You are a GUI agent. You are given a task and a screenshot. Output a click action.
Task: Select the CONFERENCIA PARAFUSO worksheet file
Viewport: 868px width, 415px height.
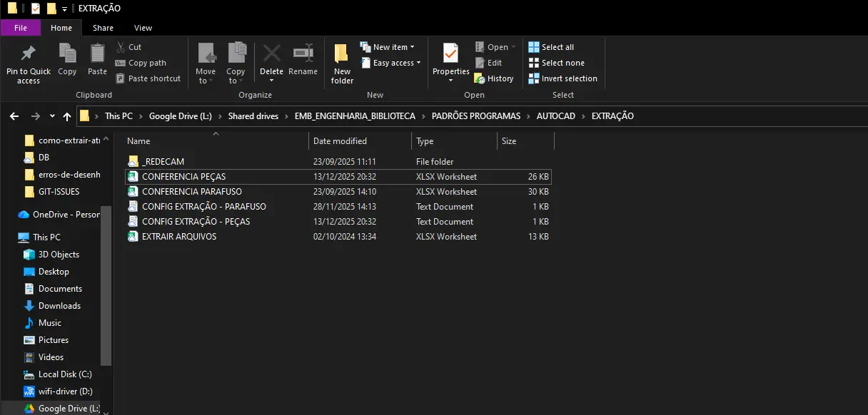coord(191,192)
